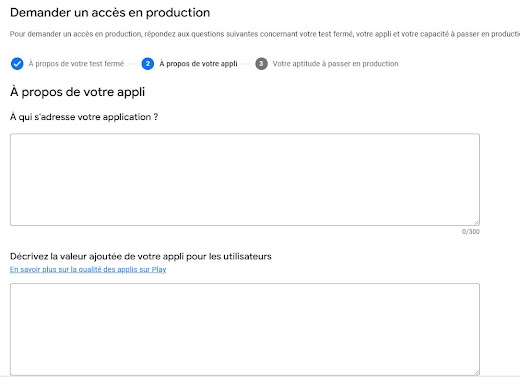This screenshot has width=520, height=377.
Task: Grab the first text area's resize handle
Action: [476, 222]
